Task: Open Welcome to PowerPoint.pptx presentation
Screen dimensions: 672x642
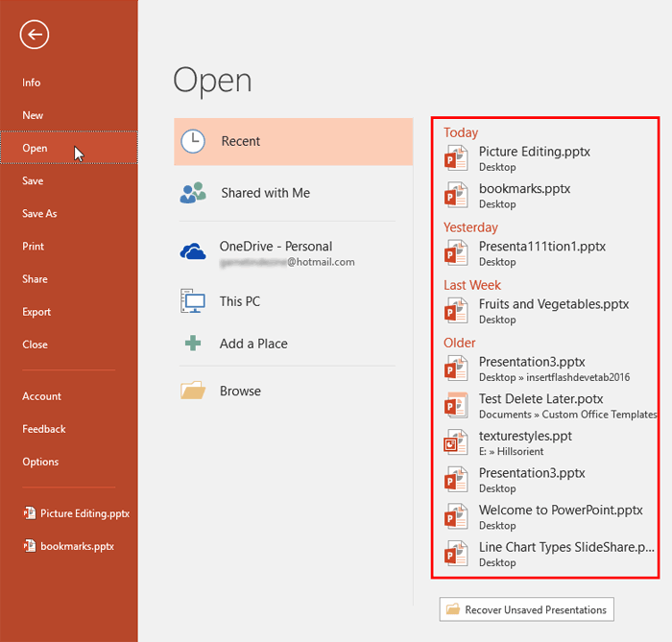Action: (x=561, y=511)
